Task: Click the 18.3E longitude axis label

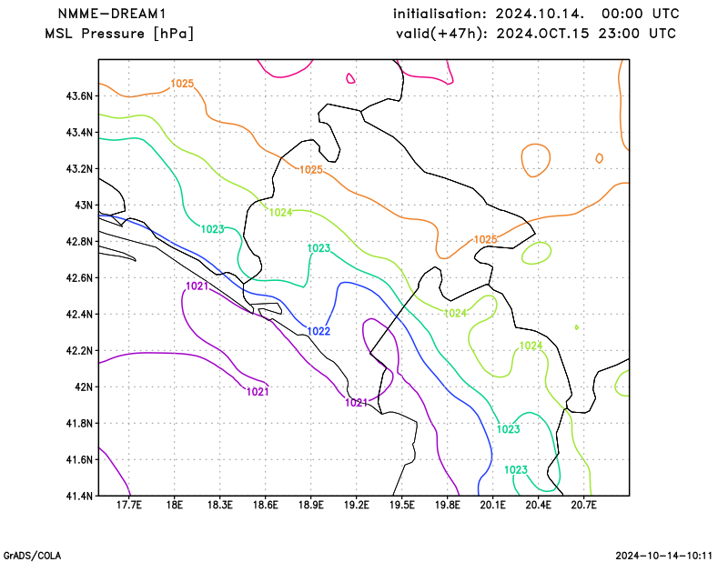Action: [220, 506]
